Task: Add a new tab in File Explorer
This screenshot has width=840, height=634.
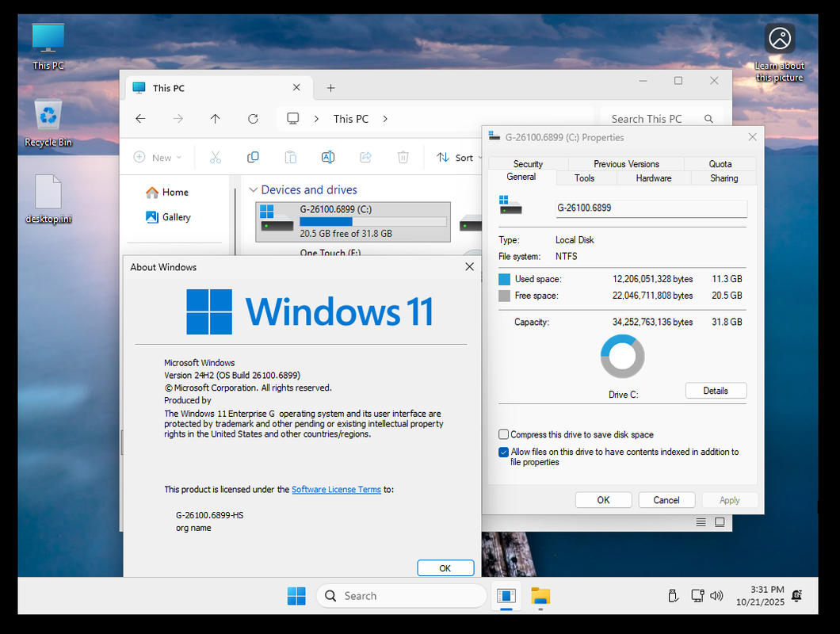Action: (331, 88)
